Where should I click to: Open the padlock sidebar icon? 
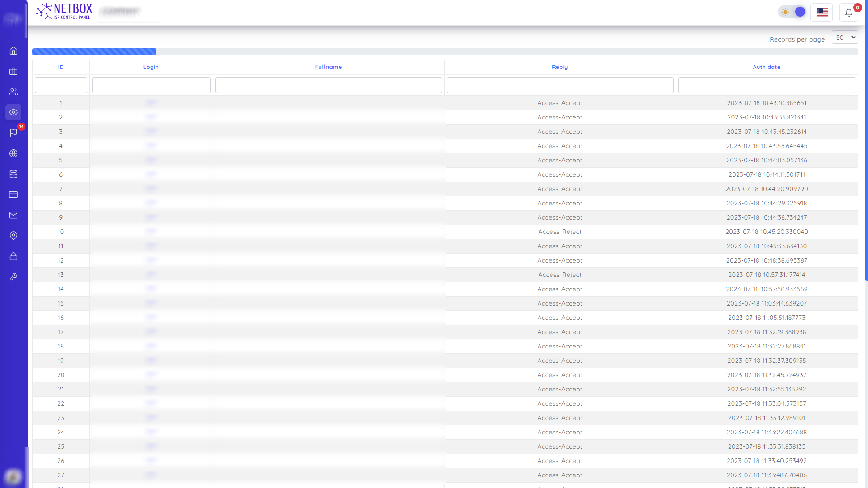(13, 256)
